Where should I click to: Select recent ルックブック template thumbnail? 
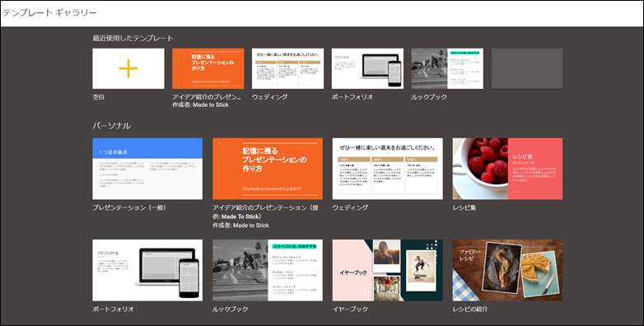click(447, 68)
